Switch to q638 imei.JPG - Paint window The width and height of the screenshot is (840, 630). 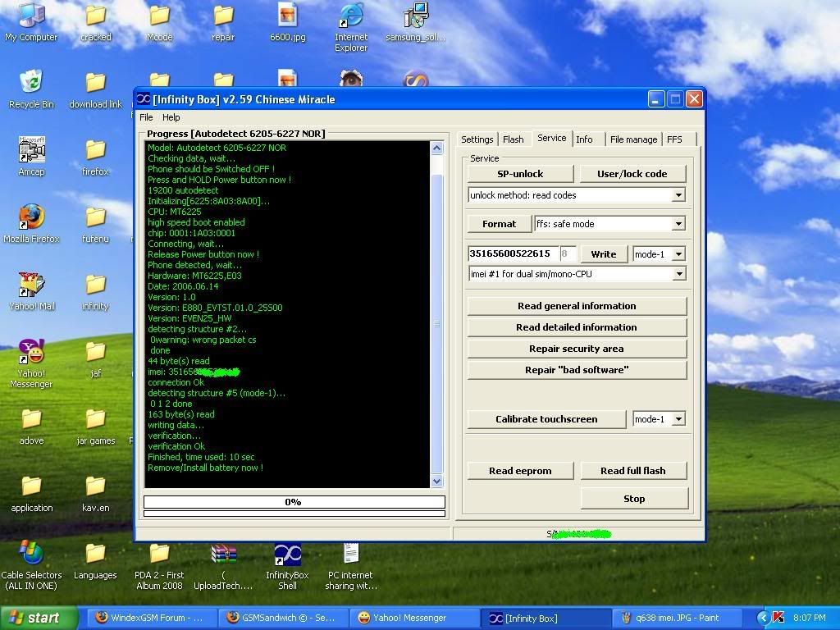point(677,619)
